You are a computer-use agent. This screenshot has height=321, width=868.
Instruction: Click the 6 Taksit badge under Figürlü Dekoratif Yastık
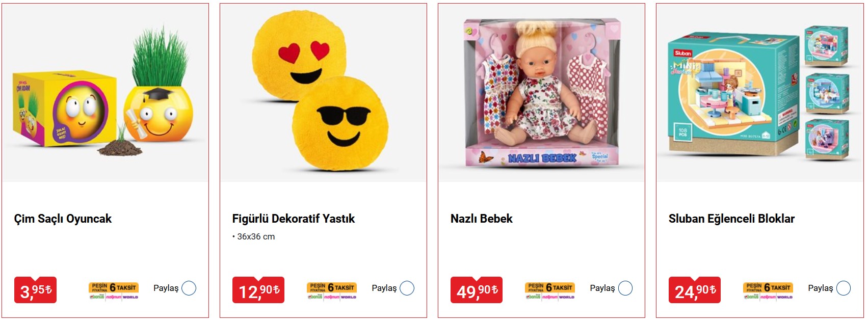332,290
